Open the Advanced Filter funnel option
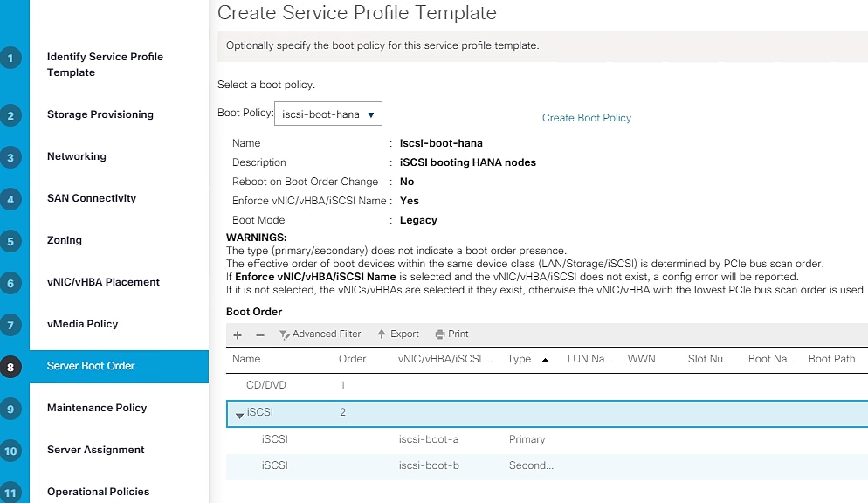Screen dimensions: 868x503 coord(320,334)
